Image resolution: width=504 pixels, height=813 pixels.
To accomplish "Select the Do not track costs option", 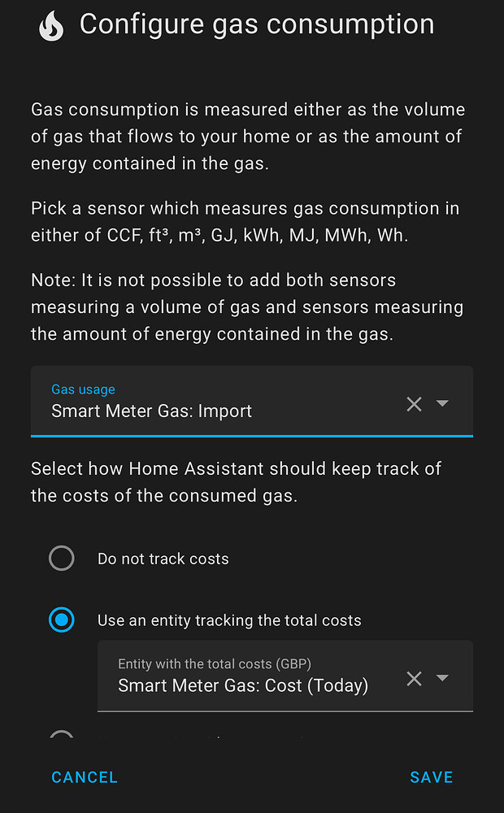I will point(62,558).
